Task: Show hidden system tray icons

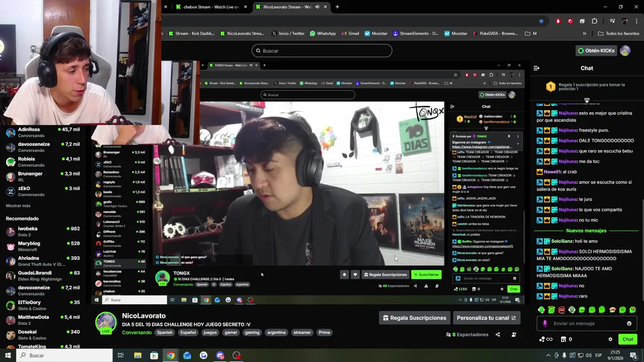Action: point(548,355)
